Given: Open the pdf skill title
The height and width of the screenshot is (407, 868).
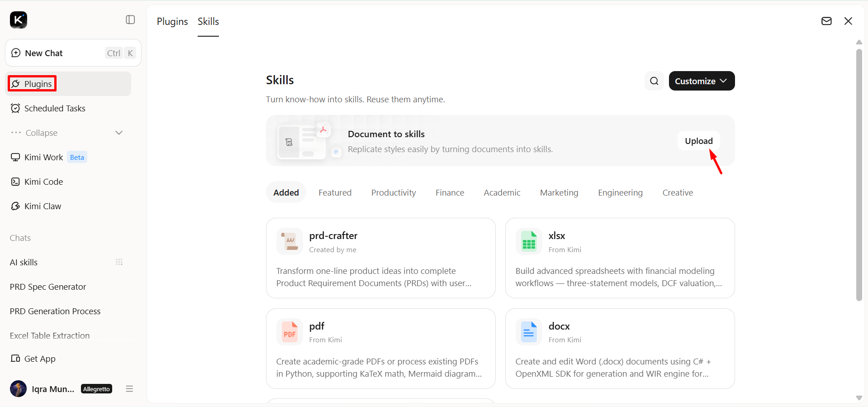Looking at the screenshot, I should coord(317,326).
